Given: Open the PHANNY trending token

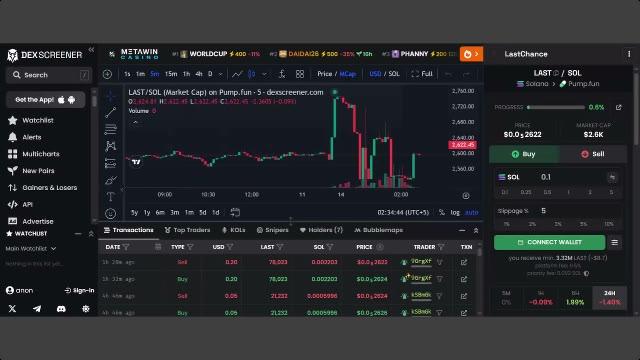Looking at the screenshot, I should tap(418, 54).
